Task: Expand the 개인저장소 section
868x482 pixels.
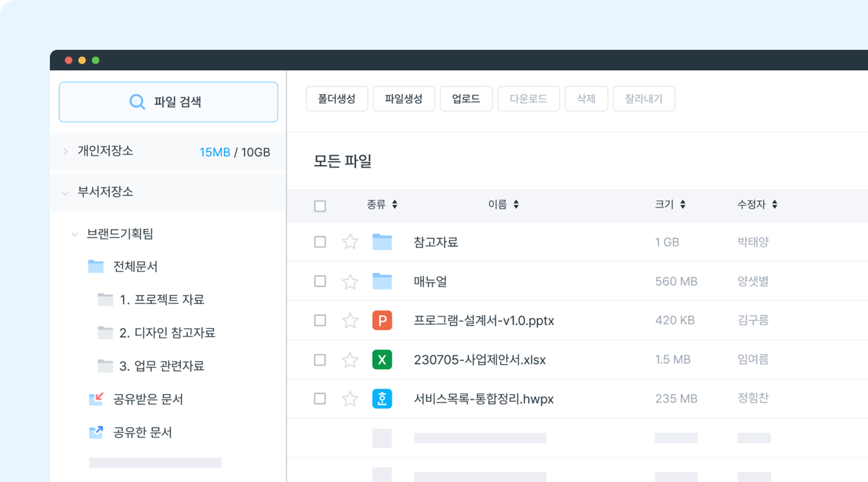Action: pyautogui.click(x=65, y=152)
